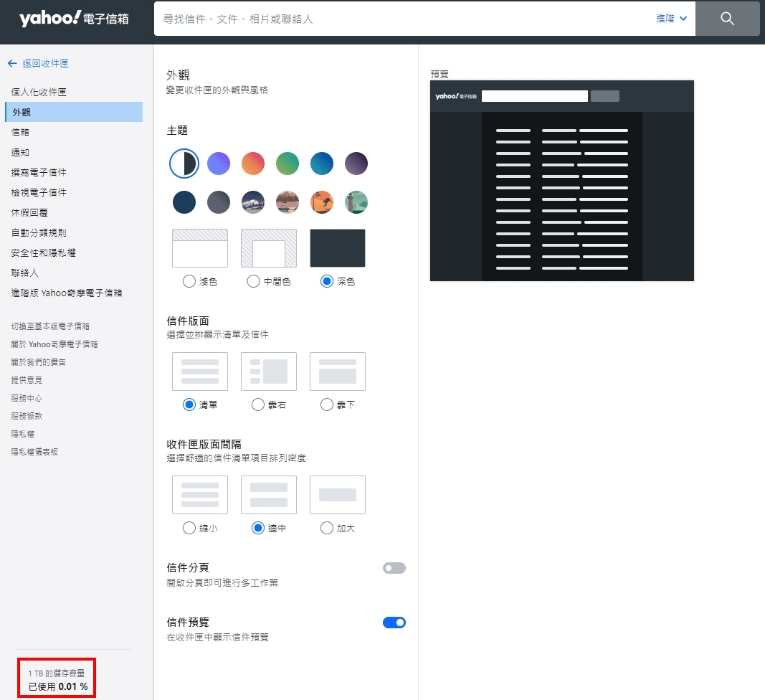Click the search magnifier icon

(727, 18)
